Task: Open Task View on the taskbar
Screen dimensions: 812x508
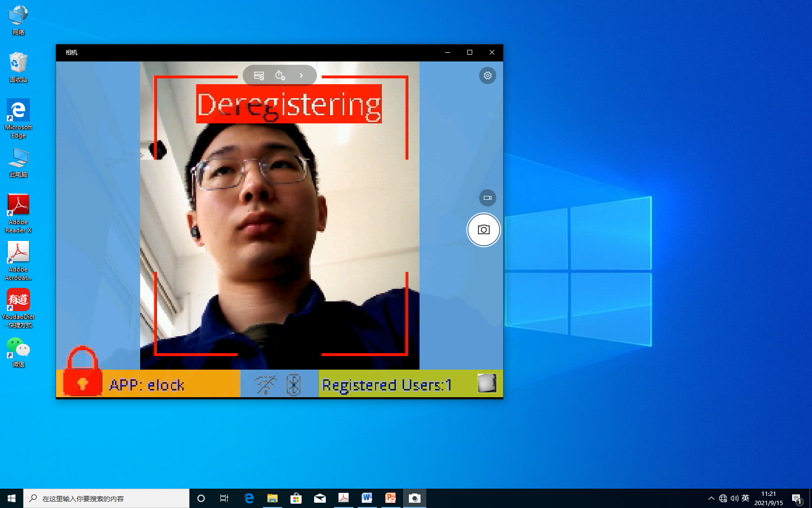Action: click(x=224, y=498)
